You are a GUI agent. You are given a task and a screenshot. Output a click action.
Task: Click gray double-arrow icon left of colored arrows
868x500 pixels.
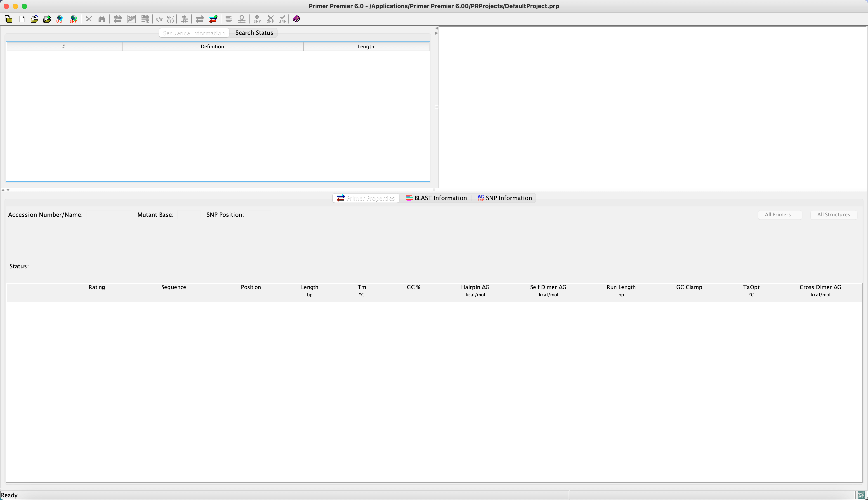click(x=200, y=19)
